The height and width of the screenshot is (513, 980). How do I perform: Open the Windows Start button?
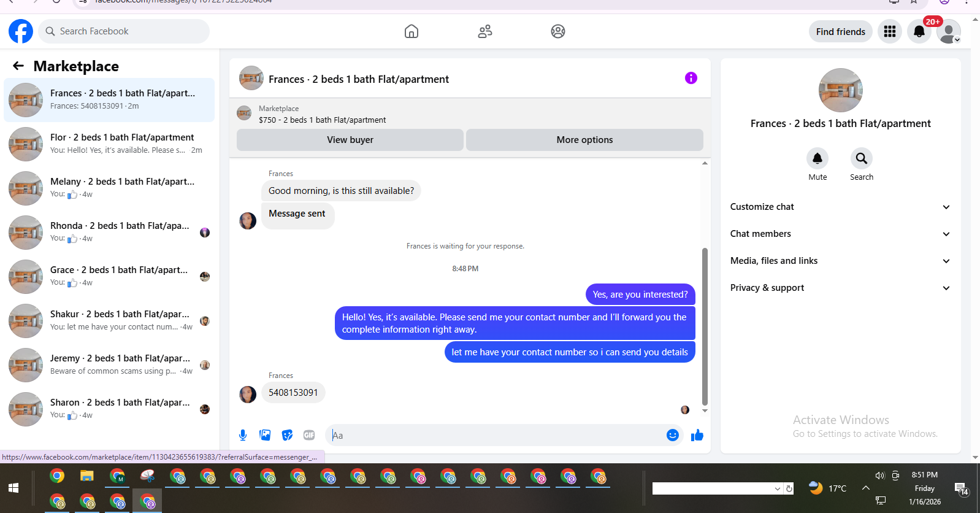(13, 488)
